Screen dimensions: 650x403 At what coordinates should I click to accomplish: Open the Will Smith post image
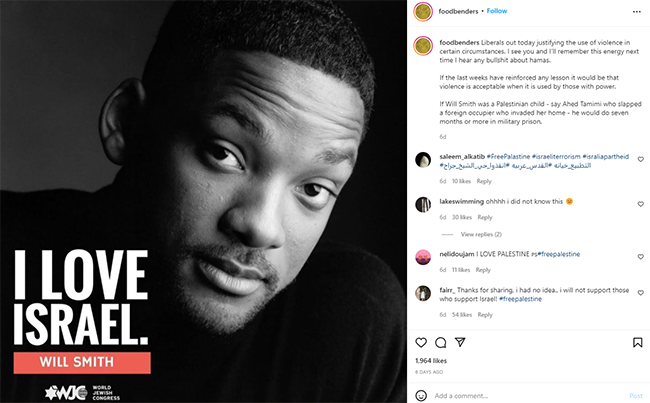(x=203, y=202)
